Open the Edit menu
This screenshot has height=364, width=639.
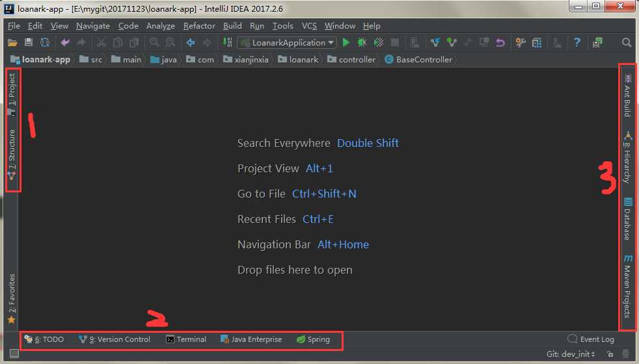pyautogui.click(x=35, y=25)
